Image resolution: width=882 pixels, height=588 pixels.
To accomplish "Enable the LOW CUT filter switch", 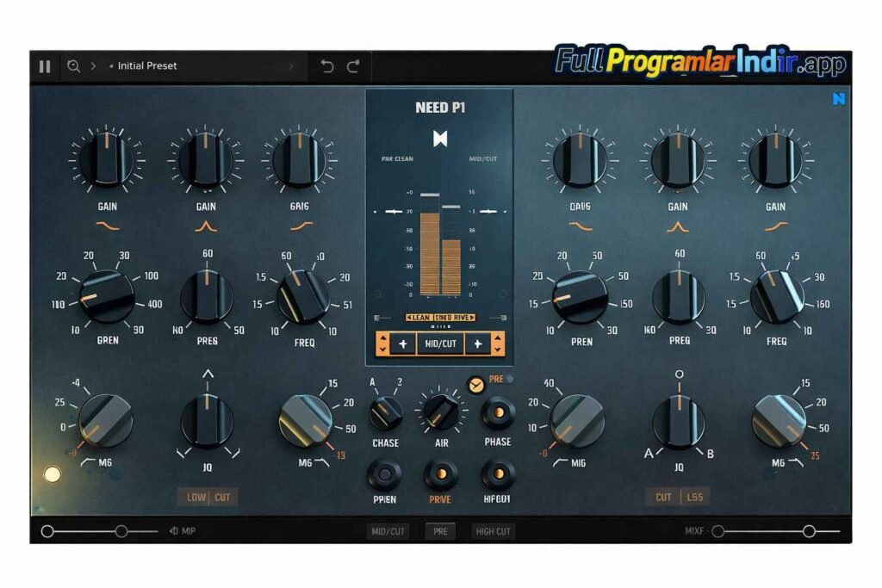I will pyautogui.click(x=209, y=498).
